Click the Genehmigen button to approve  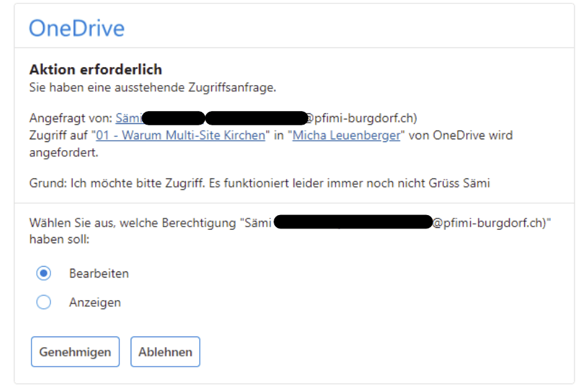(75, 352)
